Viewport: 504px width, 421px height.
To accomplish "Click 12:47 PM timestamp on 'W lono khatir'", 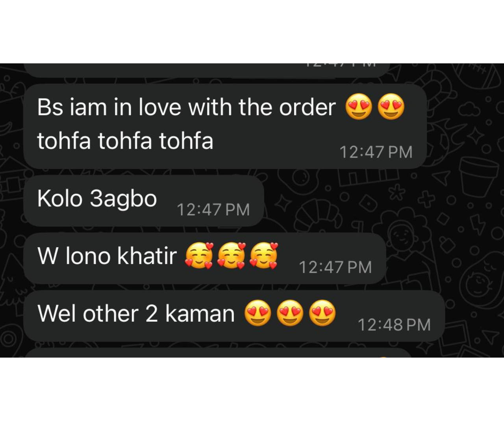I will (x=335, y=267).
